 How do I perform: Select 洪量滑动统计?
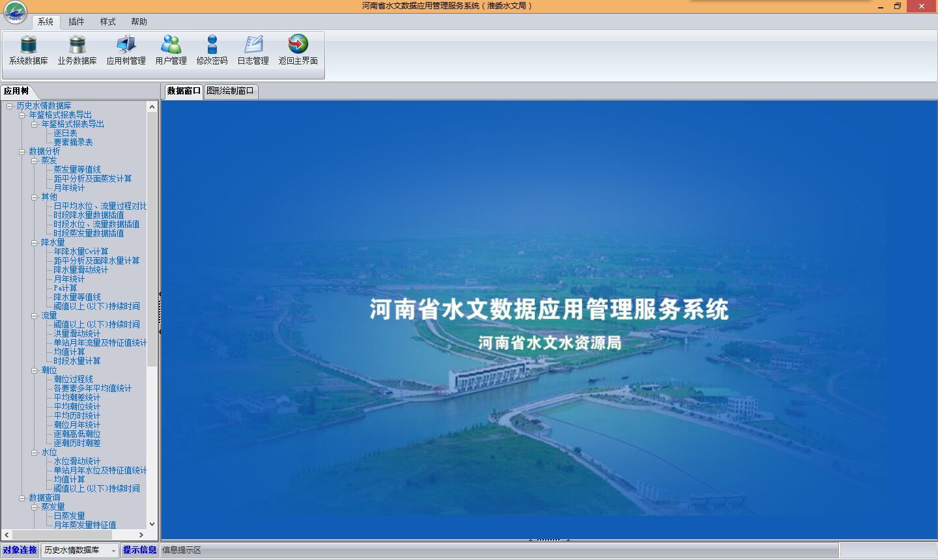(77, 333)
